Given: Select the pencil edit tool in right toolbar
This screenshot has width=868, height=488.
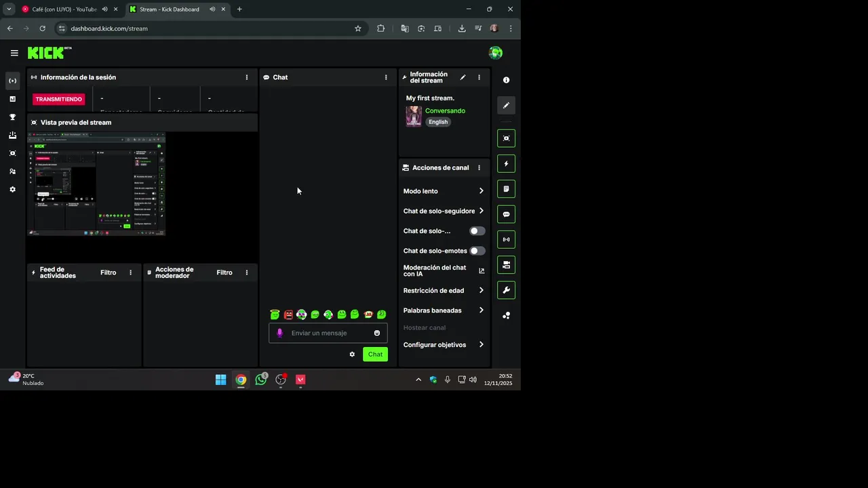Looking at the screenshot, I should 506,106.
